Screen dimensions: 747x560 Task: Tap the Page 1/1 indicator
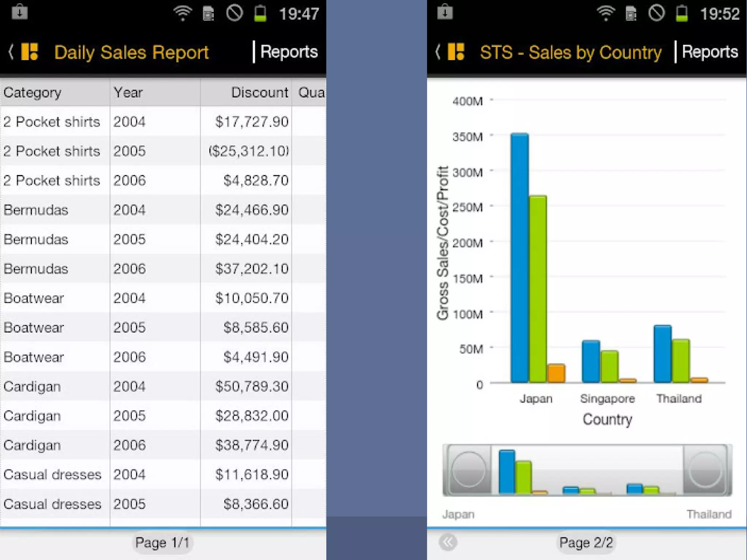pyautogui.click(x=162, y=542)
